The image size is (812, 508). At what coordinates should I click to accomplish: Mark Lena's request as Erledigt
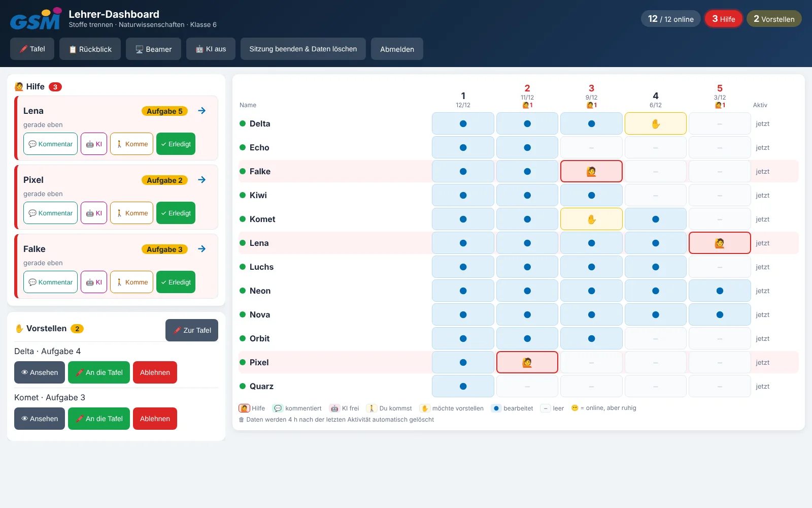pos(176,144)
